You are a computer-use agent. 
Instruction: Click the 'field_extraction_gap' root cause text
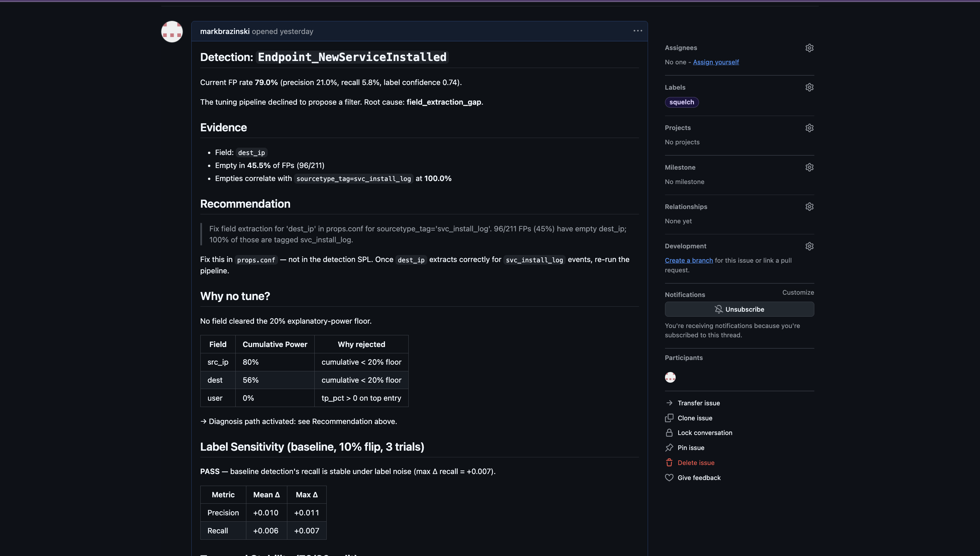point(444,102)
